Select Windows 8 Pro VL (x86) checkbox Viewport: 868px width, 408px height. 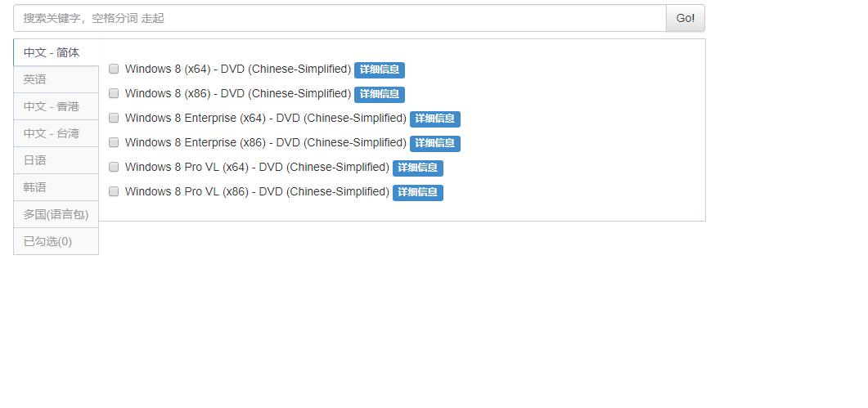click(x=114, y=191)
